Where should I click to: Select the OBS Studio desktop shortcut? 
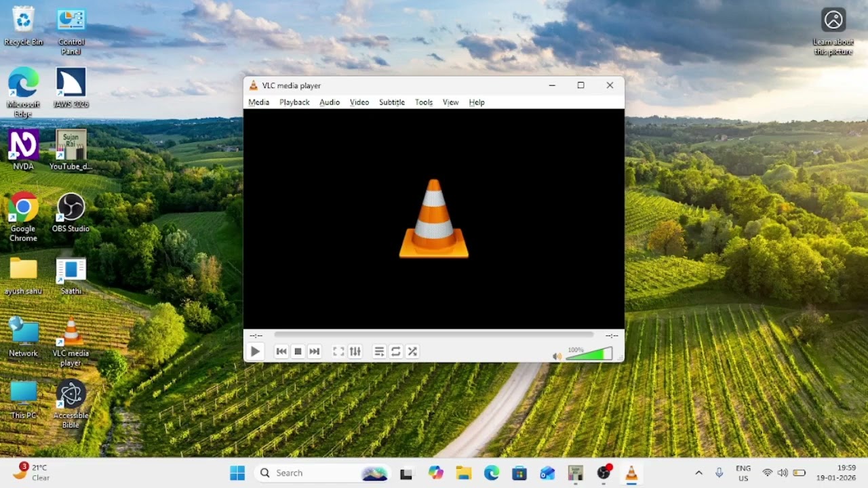pos(71,213)
